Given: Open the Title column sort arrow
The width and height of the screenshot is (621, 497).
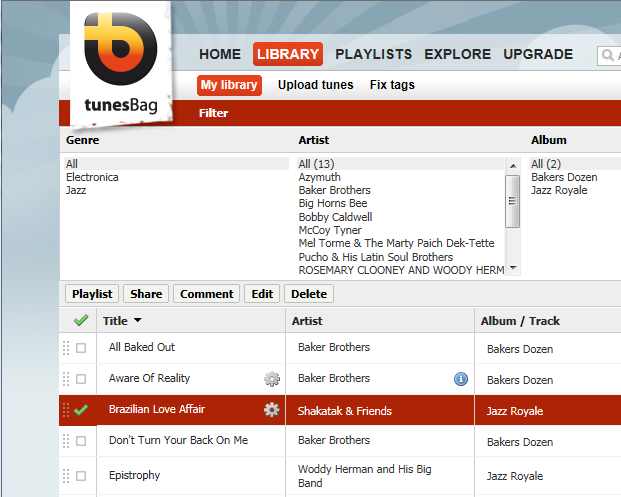Looking at the screenshot, I should [x=137, y=320].
